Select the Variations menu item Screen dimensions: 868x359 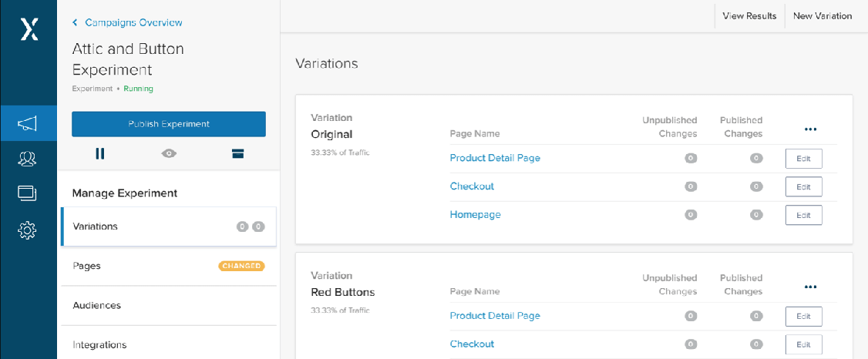pos(168,226)
